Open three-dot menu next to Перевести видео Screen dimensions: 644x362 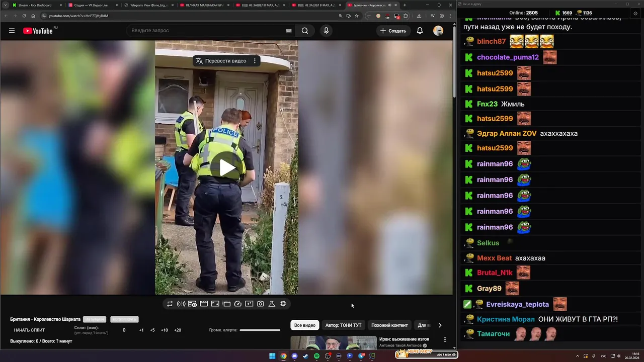pos(255,61)
